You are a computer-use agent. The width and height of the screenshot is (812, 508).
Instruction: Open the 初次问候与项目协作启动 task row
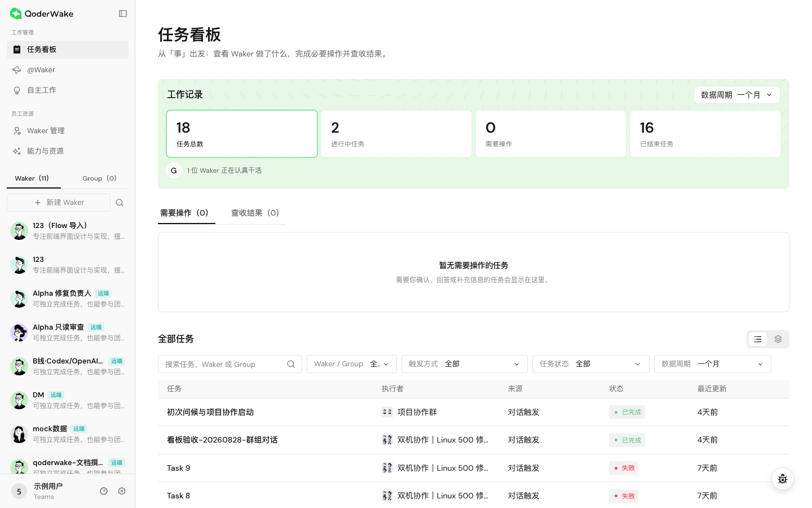474,412
